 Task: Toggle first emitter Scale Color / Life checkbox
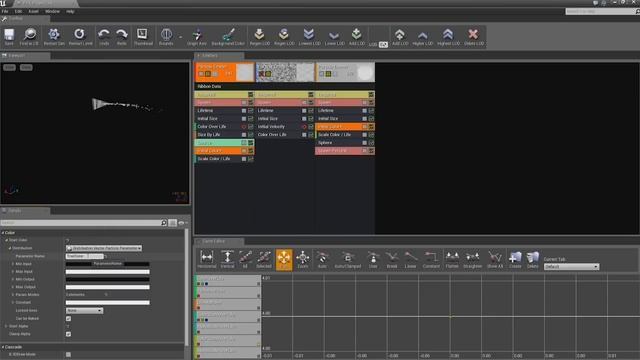click(x=251, y=159)
